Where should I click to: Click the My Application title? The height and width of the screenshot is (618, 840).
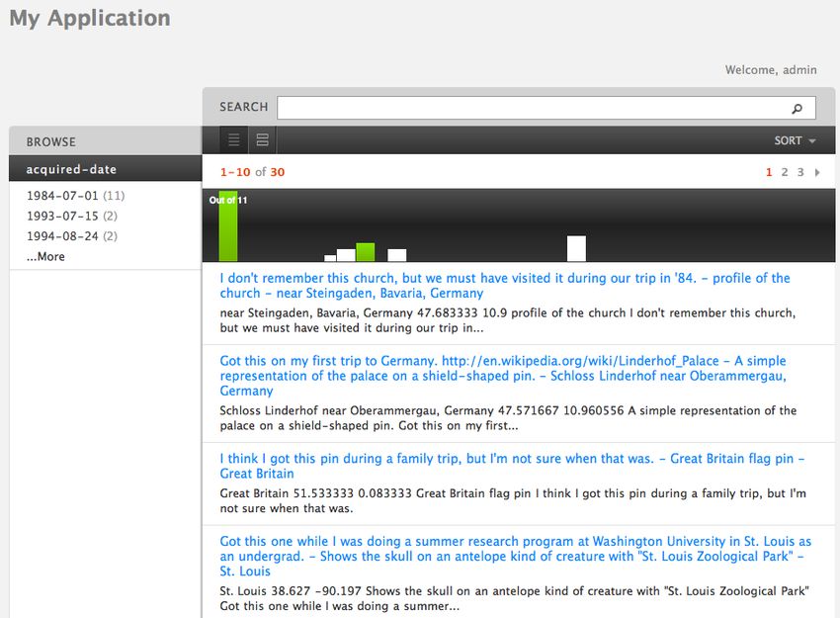pos(90,18)
